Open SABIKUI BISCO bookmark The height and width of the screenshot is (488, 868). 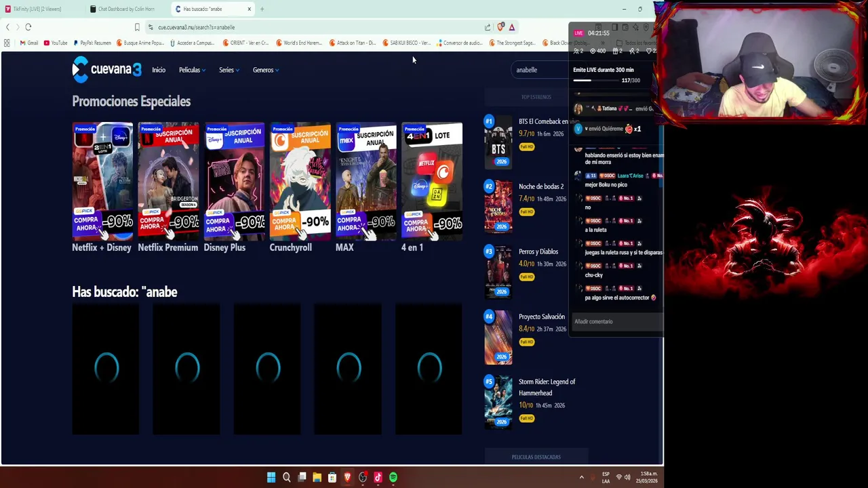pyautogui.click(x=407, y=43)
